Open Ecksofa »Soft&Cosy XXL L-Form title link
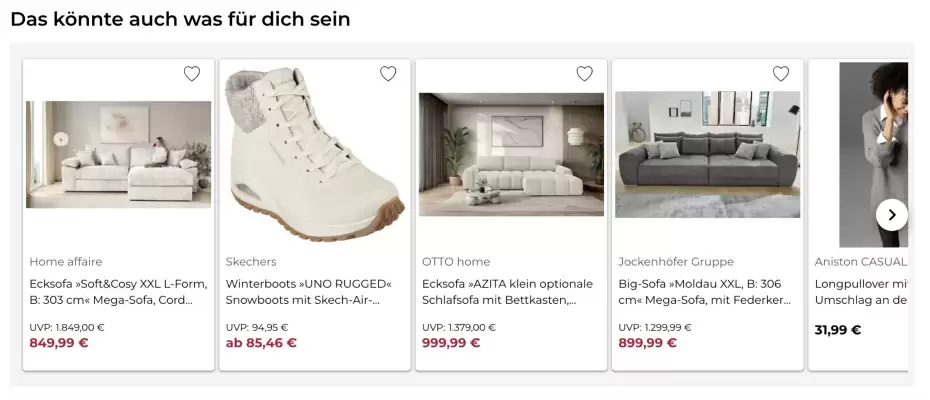The width and height of the screenshot is (930, 400). (x=111, y=291)
